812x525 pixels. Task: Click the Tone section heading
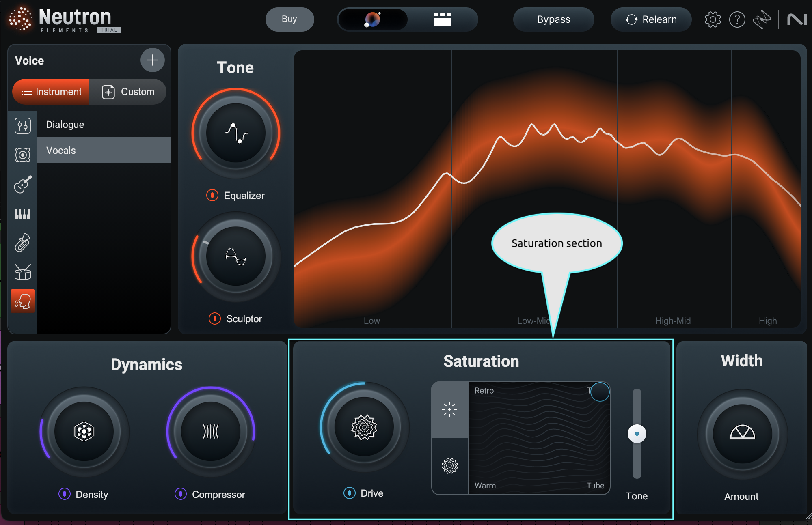click(x=235, y=67)
